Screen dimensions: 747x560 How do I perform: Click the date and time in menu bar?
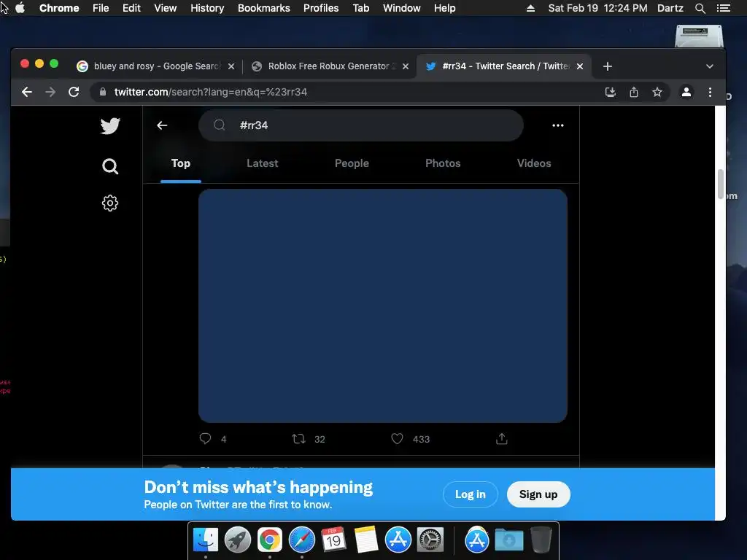coord(597,8)
